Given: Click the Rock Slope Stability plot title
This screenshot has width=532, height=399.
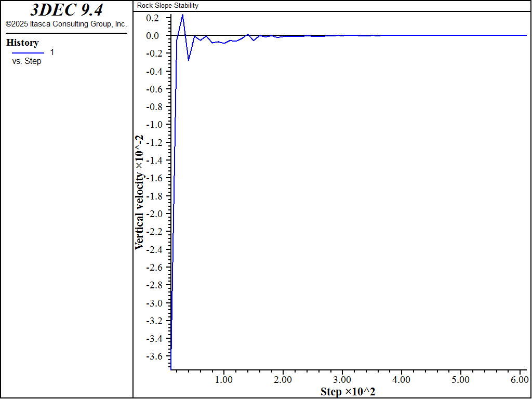Looking at the screenshot, I should click(x=167, y=6).
